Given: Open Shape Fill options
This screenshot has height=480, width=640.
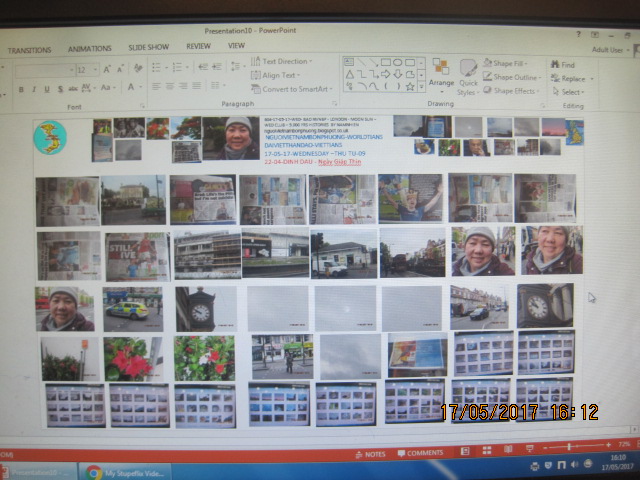Looking at the screenshot, I should pos(505,63).
